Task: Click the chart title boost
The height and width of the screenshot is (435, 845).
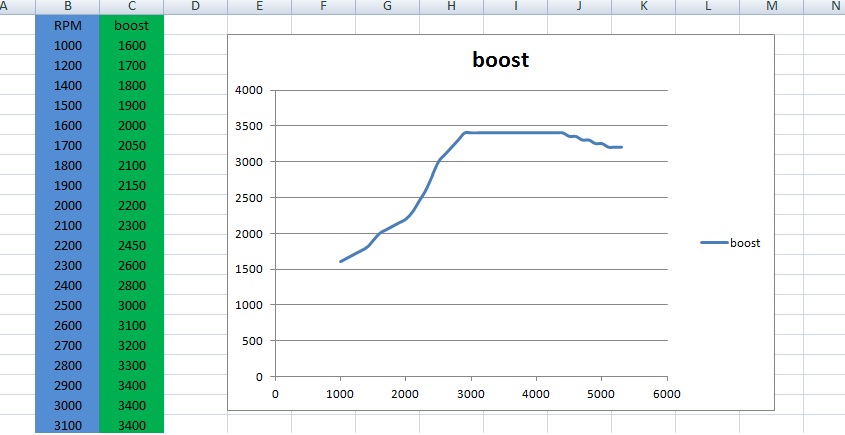Action: [501, 59]
